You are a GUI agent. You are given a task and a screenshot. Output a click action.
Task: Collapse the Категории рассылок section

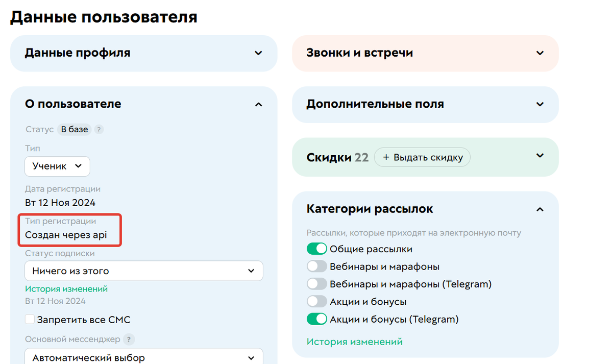540,209
